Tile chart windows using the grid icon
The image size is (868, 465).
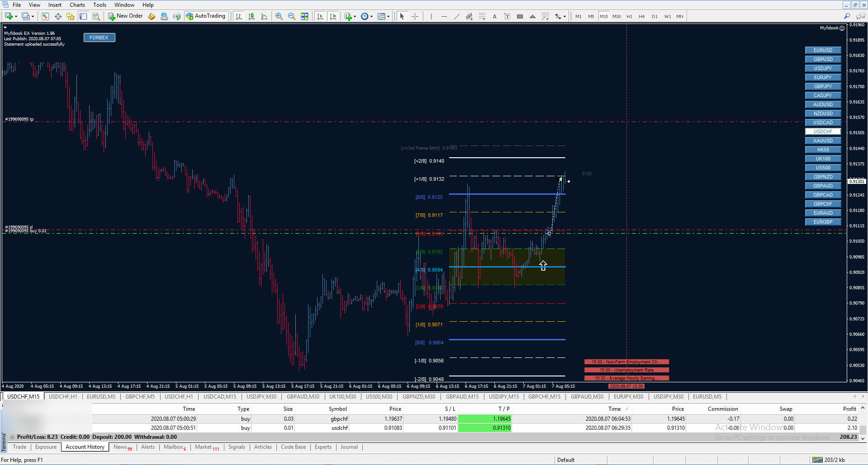(304, 16)
